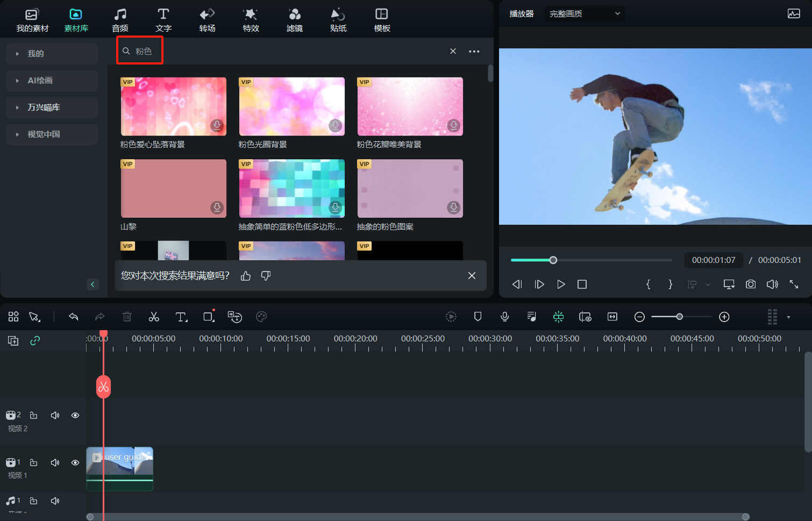812x521 pixels.
Task: Open the 滤镜 tab
Action: (294, 20)
